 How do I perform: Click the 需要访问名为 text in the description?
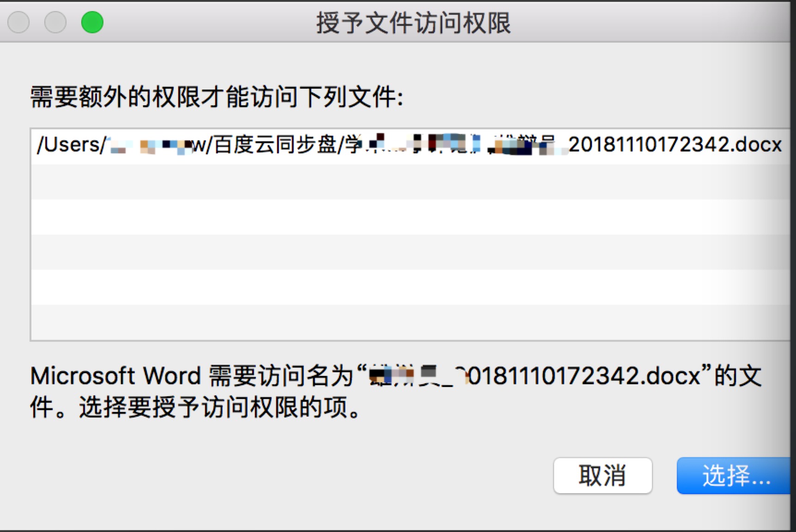[281, 376]
